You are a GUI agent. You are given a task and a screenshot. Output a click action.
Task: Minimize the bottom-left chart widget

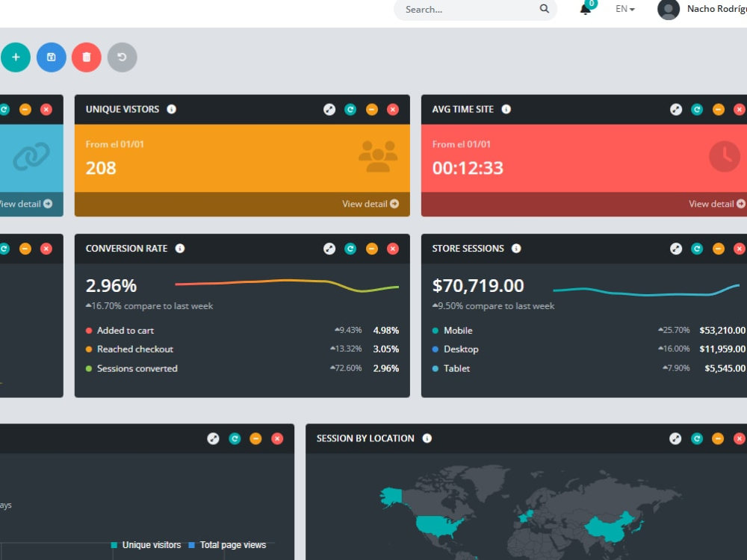click(x=255, y=438)
